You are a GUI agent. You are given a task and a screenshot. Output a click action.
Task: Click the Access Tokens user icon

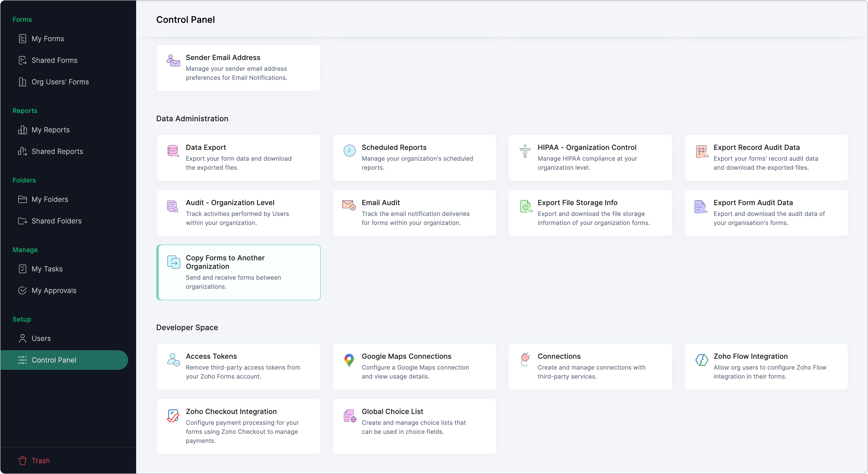pyautogui.click(x=173, y=360)
